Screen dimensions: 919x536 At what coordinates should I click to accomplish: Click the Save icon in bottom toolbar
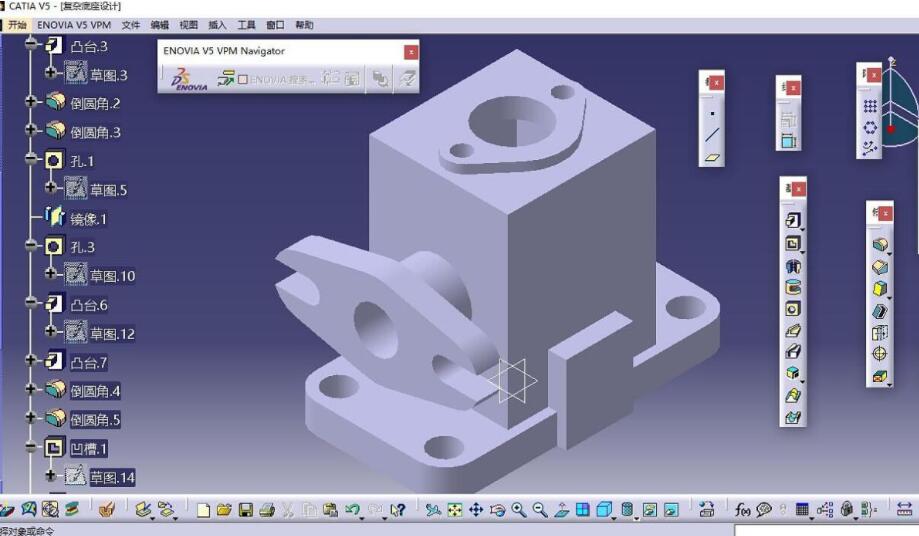[x=246, y=510]
